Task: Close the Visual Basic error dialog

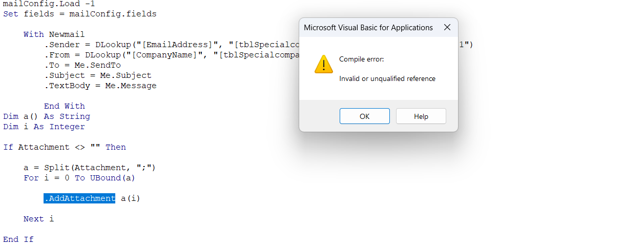Action: pyautogui.click(x=447, y=28)
